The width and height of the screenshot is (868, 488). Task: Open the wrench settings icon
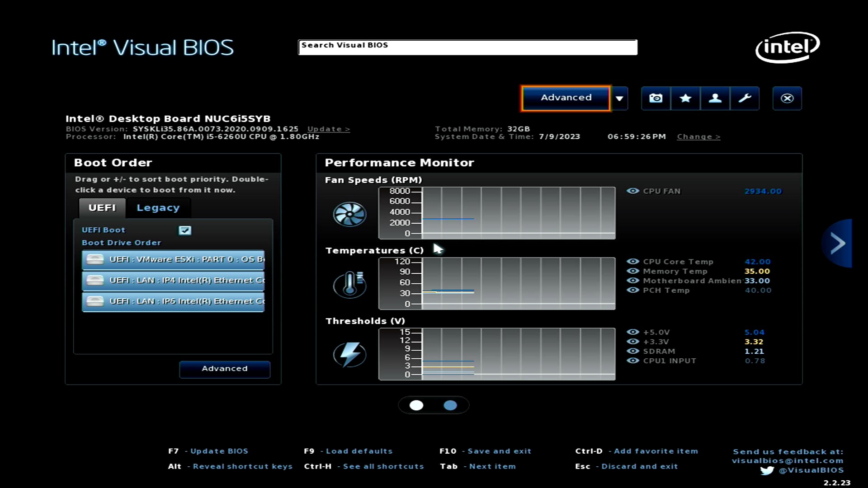(745, 98)
